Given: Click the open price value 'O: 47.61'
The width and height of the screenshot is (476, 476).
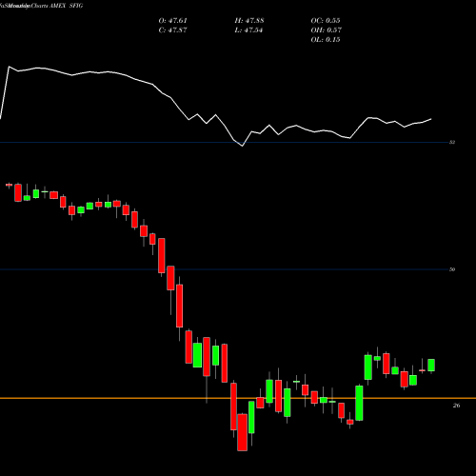Looking at the screenshot, I should point(172,21).
